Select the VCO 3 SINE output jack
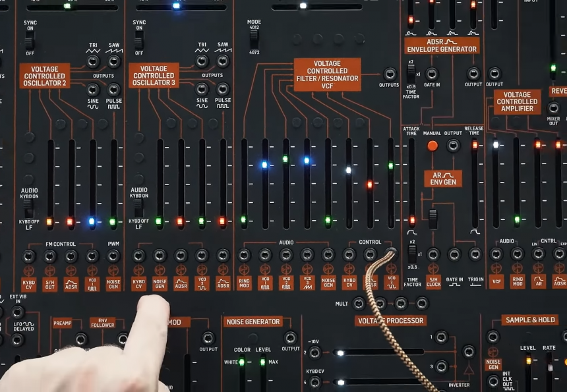The image size is (567, 392). pyautogui.click(x=202, y=89)
